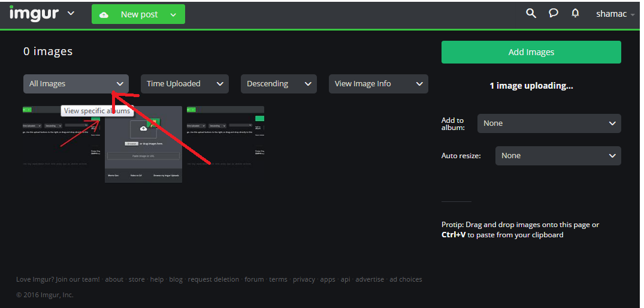Viewport: 644px width, 308px height.
Task: Click the request deletion footer link
Action: point(214,279)
